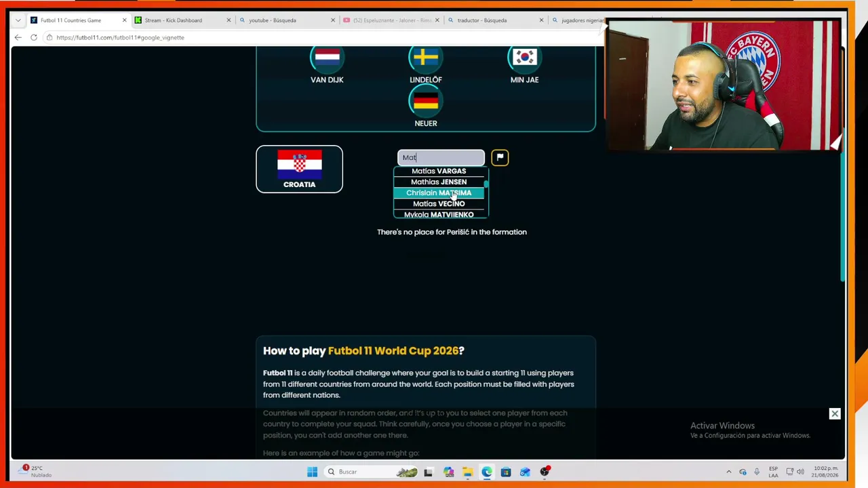Click the Croatia flag card
Viewport: 868px width, 488px height.
(x=299, y=169)
